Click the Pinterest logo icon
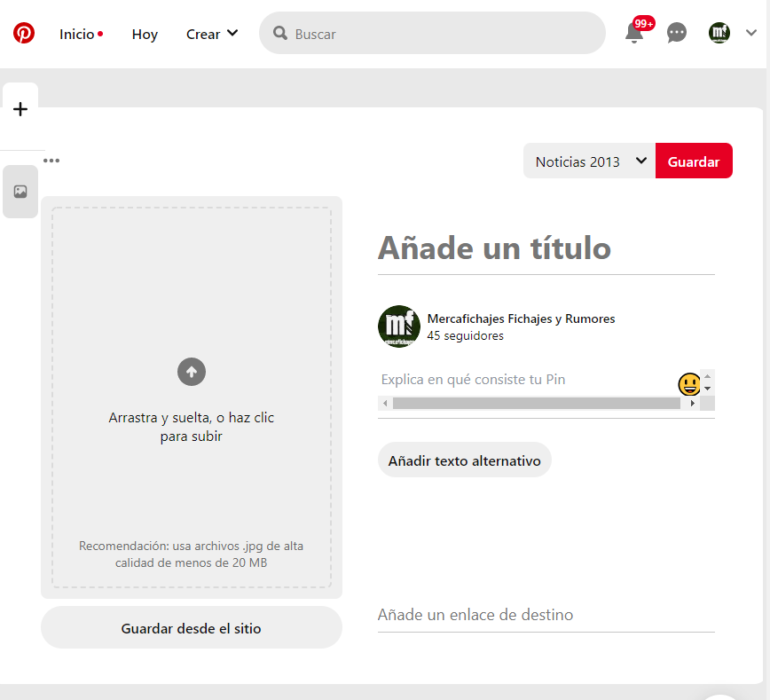770x700 pixels. (24, 34)
